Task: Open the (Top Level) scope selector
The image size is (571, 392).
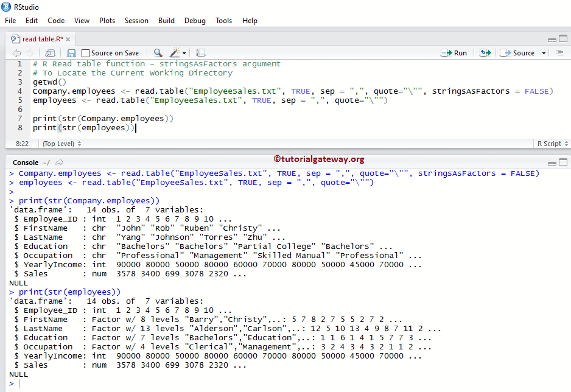Action: 61,144
